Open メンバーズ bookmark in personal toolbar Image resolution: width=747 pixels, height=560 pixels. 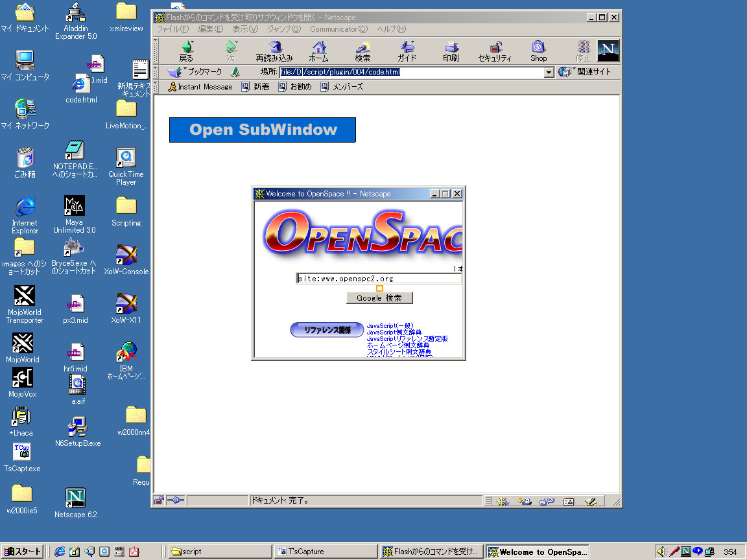[x=342, y=87]
